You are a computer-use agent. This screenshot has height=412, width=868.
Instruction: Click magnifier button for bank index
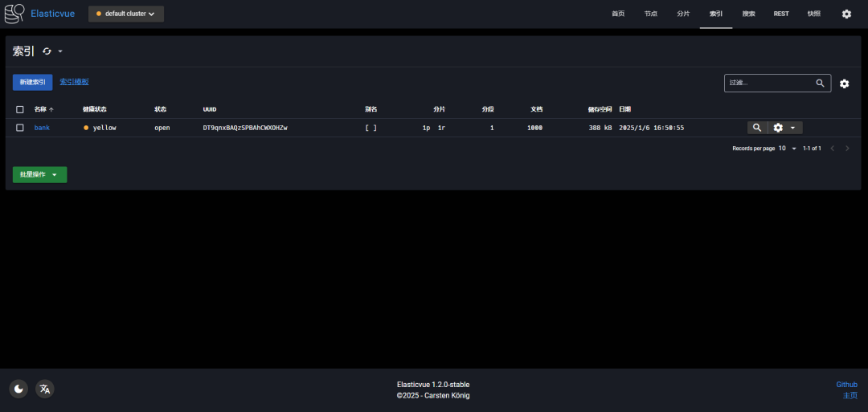click(x=756, y=128)
